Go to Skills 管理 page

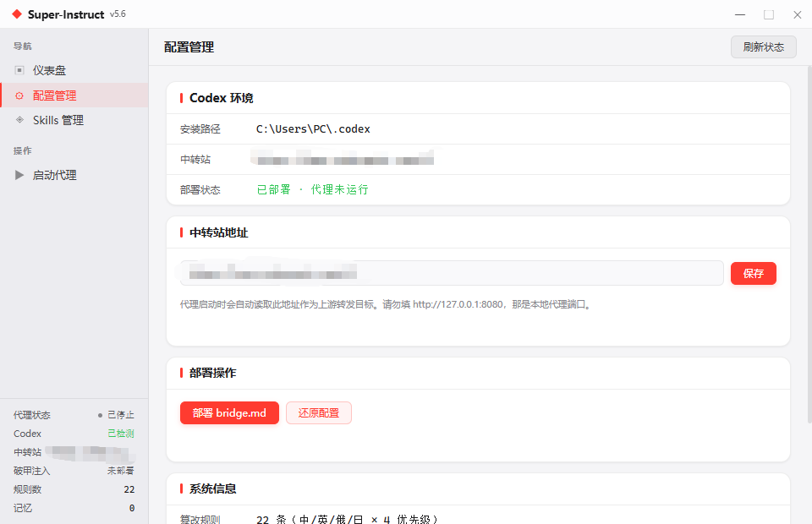coord(74,120)
